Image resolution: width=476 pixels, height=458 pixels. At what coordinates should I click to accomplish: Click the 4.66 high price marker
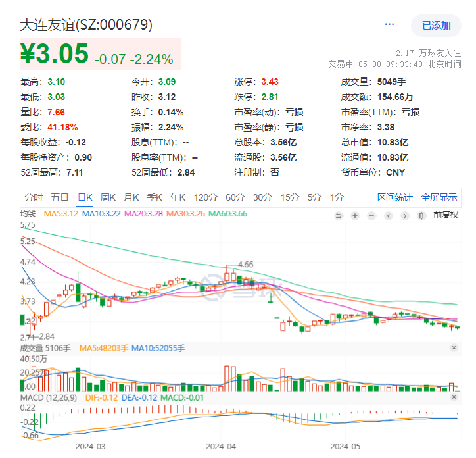246,265
